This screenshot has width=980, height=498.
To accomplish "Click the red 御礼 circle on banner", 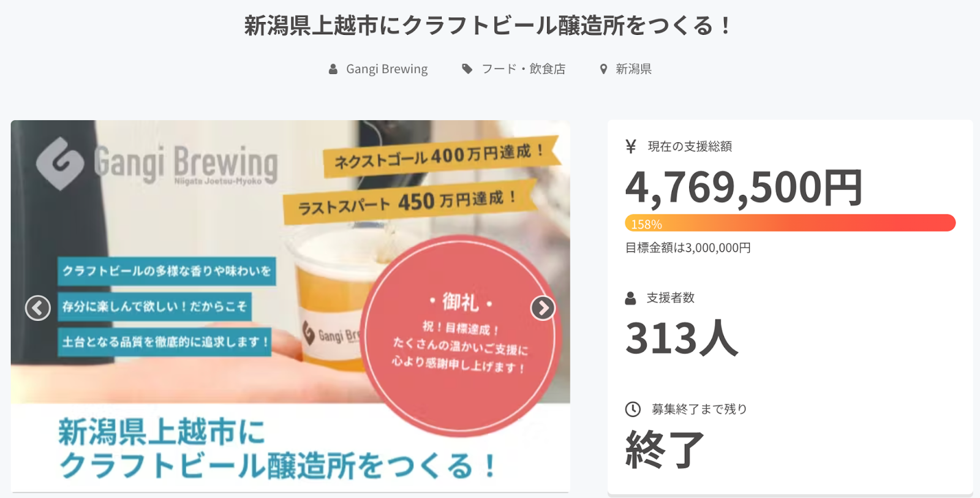I will coord(461,336).
